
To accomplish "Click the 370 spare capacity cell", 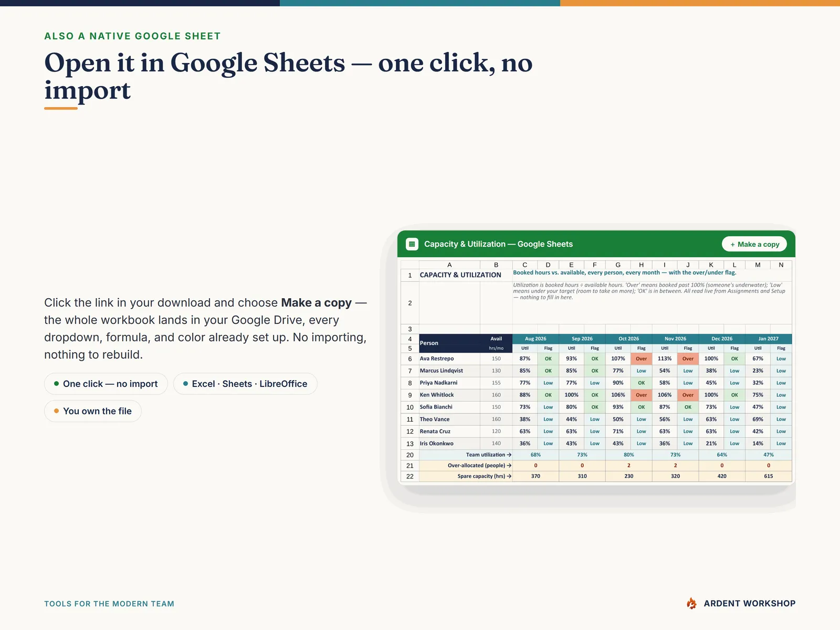I will (x=535, y=476).
